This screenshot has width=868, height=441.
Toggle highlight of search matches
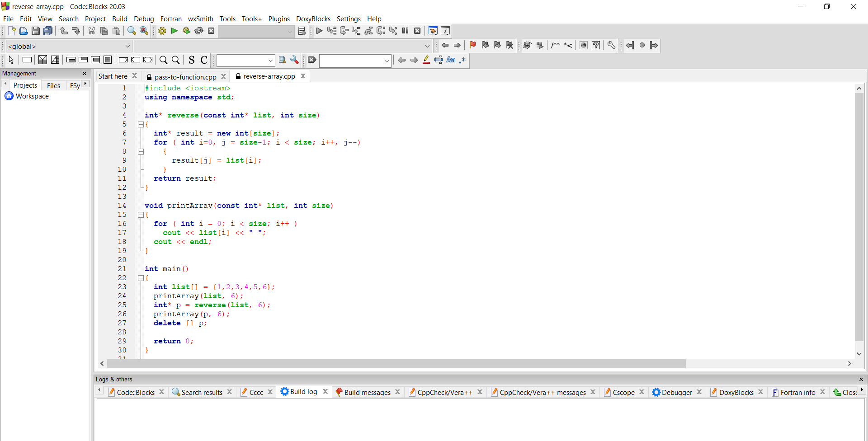pyautogui.click(x=426, y=60)
